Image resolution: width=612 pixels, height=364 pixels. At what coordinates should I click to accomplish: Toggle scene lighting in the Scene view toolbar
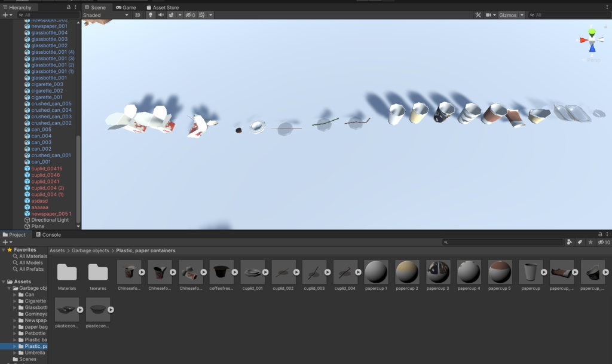coord(151,15)
